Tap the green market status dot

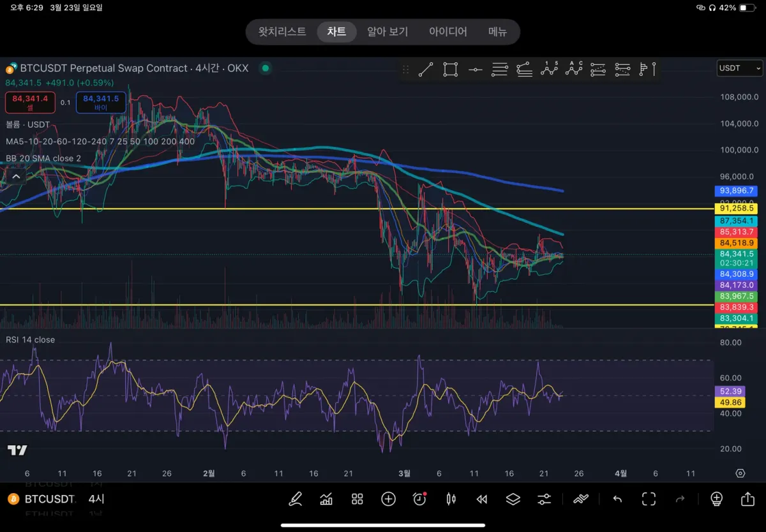pyautogui.click(x=266, y=68)
